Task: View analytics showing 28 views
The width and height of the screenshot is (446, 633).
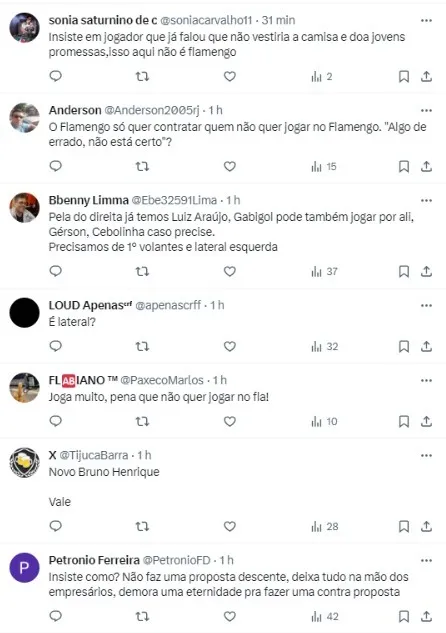Action: pyautogui.click(x=325, y=526)
